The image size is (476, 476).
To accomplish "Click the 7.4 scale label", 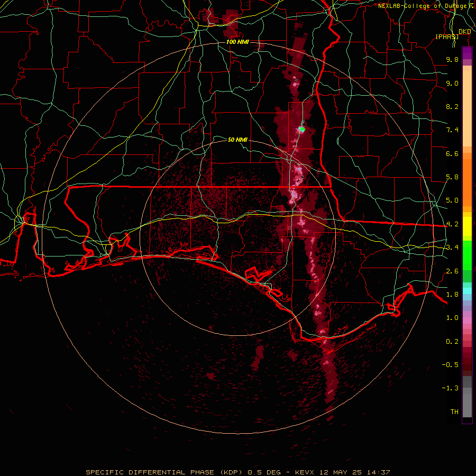I will [x=452, y=130].
